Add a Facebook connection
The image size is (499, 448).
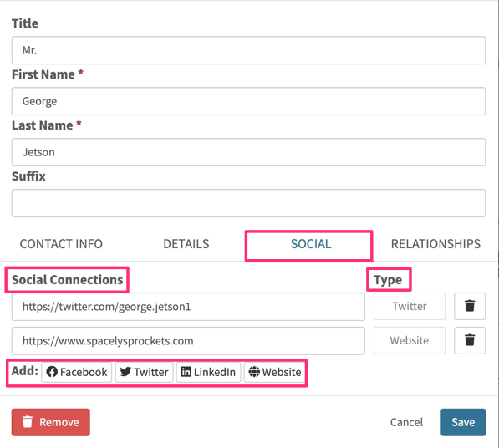(x=76, y=372)
